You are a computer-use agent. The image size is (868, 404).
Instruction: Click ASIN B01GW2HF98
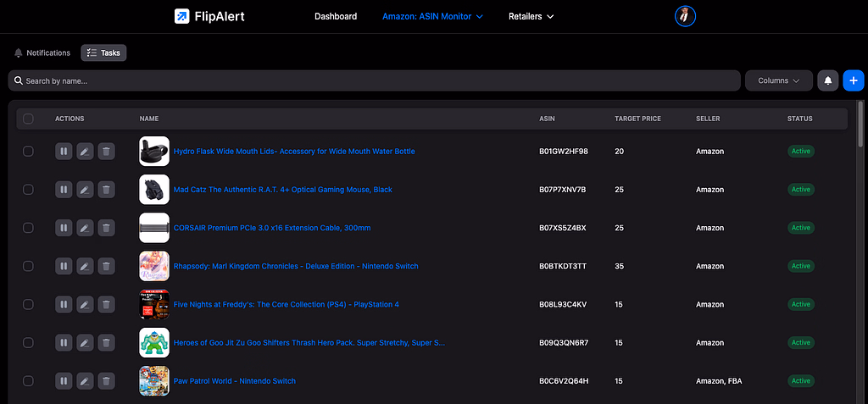[x=564, y=151]
